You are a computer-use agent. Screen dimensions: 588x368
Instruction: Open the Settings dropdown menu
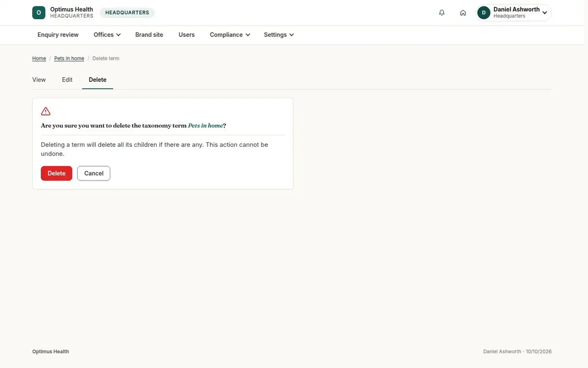pos(279,35)
